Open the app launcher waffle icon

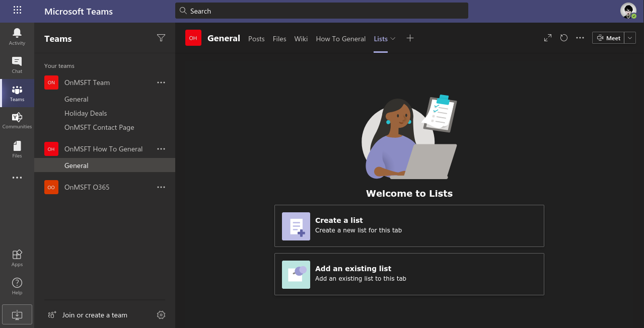coord(17,10)
